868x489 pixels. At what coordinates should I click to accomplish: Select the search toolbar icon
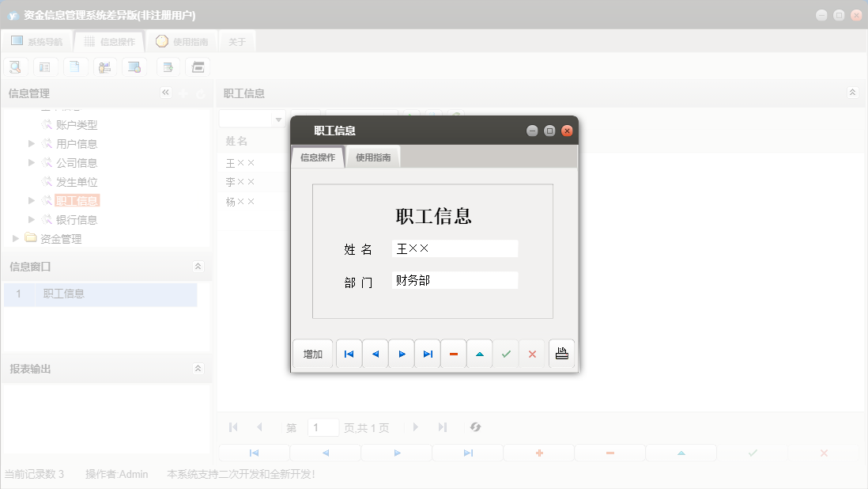[x=15, y=66]
